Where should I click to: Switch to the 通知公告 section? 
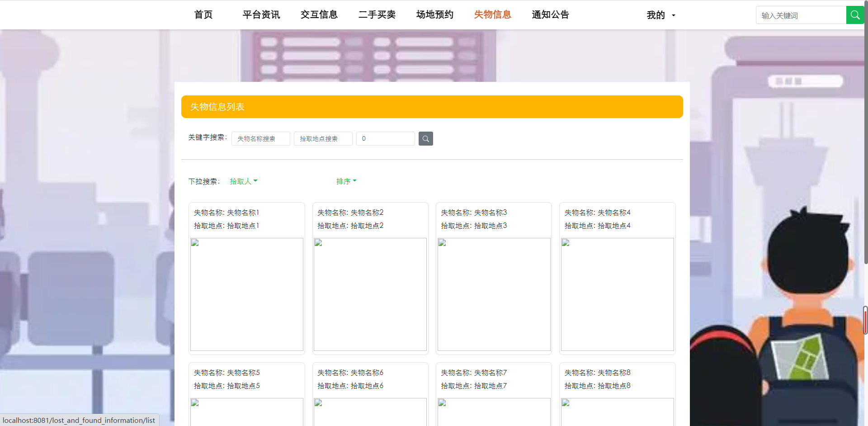[x=550, y=14]
